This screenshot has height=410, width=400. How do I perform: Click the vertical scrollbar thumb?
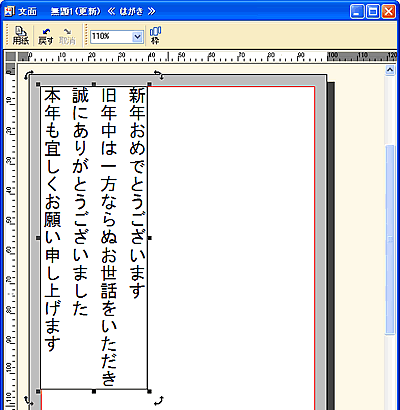(x=390, y=240)
